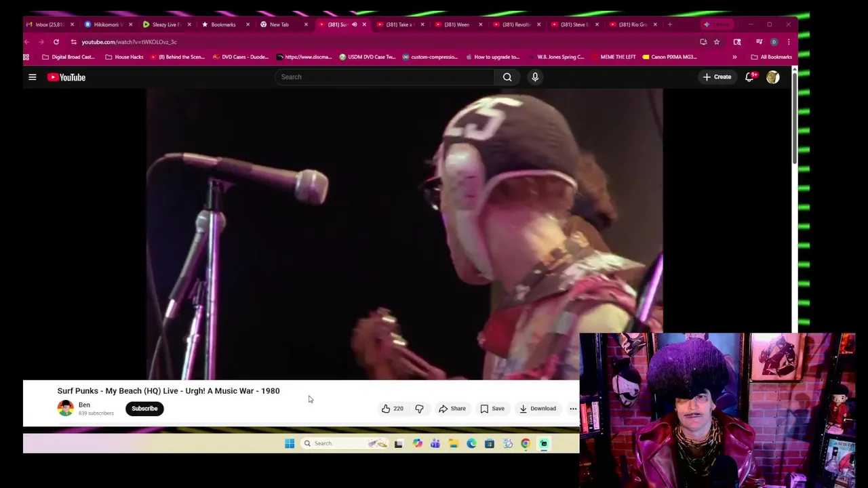Expand the hidden bookmarks overflow chevron
This screenshot has height=488, width=868.
click(734, 57)
